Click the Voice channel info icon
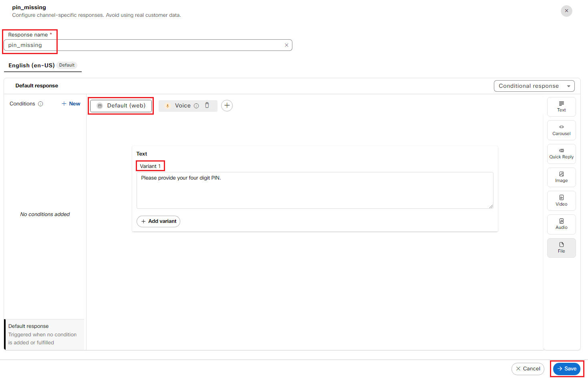This screenshot has height=378, width=588. (196, 106)
